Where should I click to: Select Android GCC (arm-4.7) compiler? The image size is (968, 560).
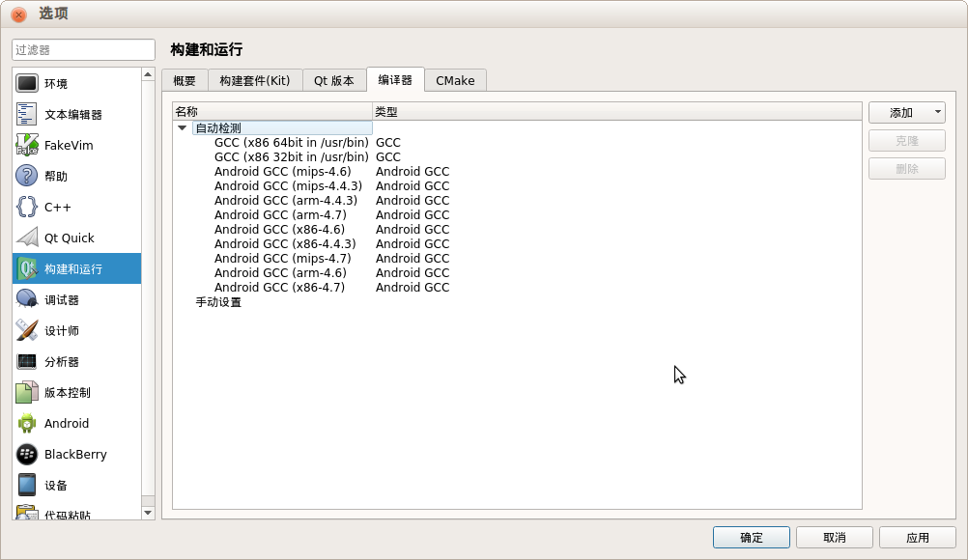(280, 215)
